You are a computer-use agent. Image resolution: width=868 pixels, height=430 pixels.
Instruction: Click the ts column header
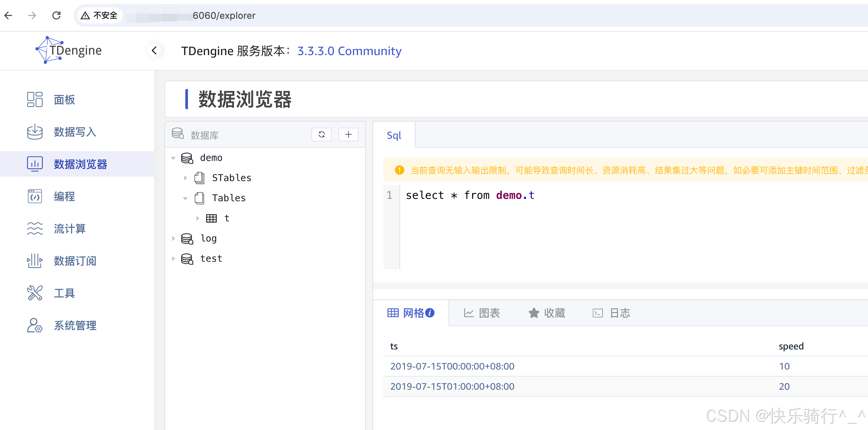394,346
